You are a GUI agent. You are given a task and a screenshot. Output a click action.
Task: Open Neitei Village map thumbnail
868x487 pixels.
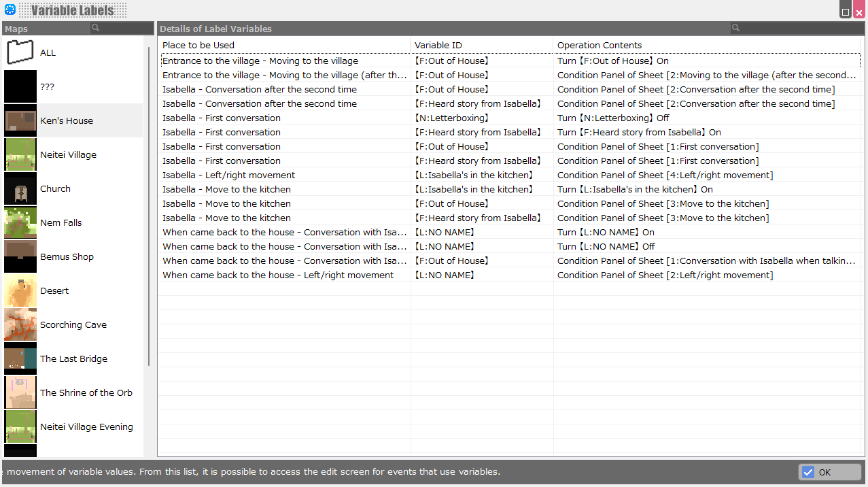click(20, 154)
